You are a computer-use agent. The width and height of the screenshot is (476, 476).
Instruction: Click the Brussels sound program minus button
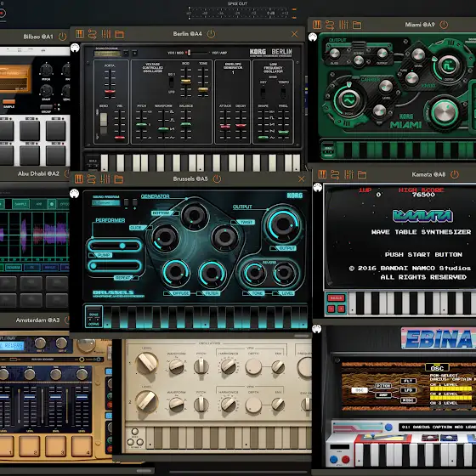[127, 203]
